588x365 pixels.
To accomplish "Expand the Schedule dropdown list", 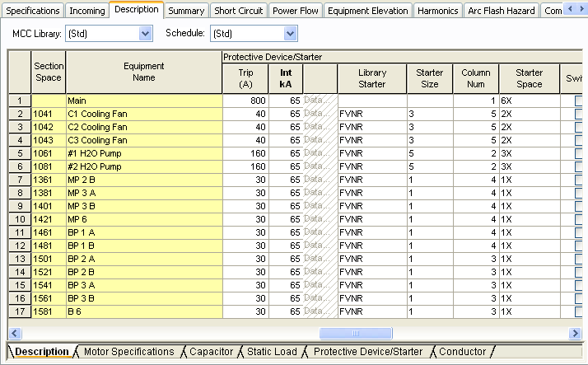I will click(290, 34).
